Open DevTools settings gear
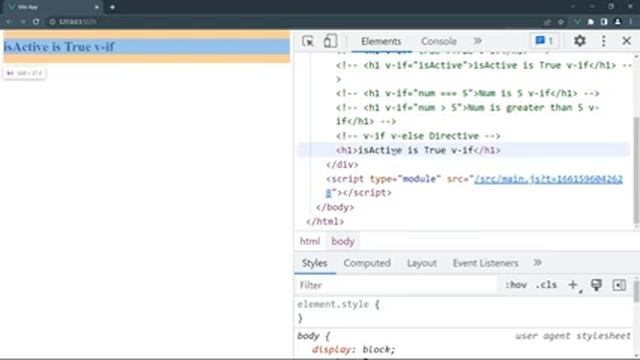 580,41
